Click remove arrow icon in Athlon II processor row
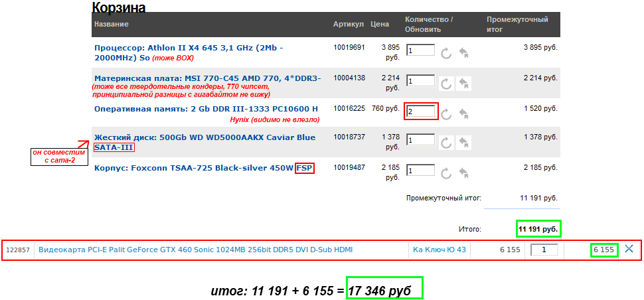644x300 pixels. click(x=463, y=53)
